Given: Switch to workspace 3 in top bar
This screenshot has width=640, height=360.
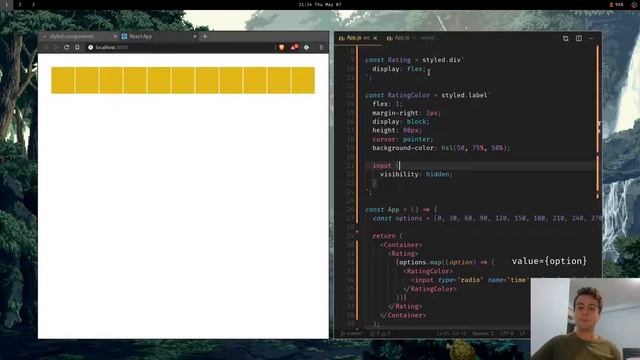Looking at the screenshot, I should 33,4.
